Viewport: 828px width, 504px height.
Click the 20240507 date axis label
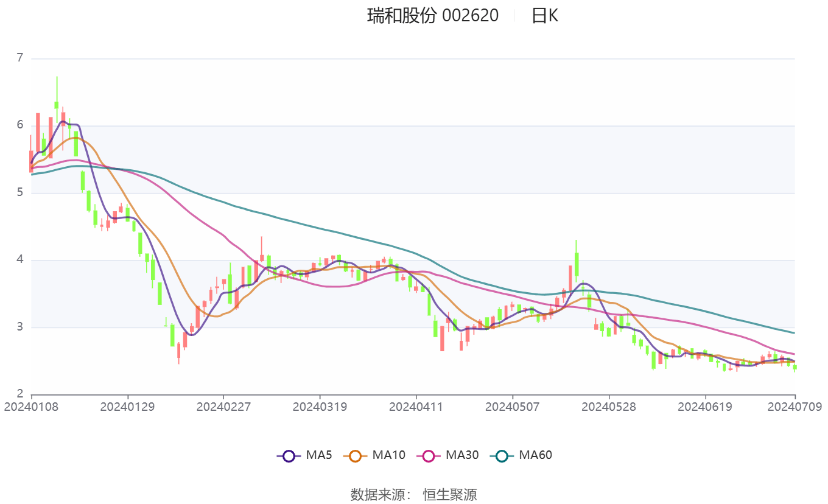[512, 407]
